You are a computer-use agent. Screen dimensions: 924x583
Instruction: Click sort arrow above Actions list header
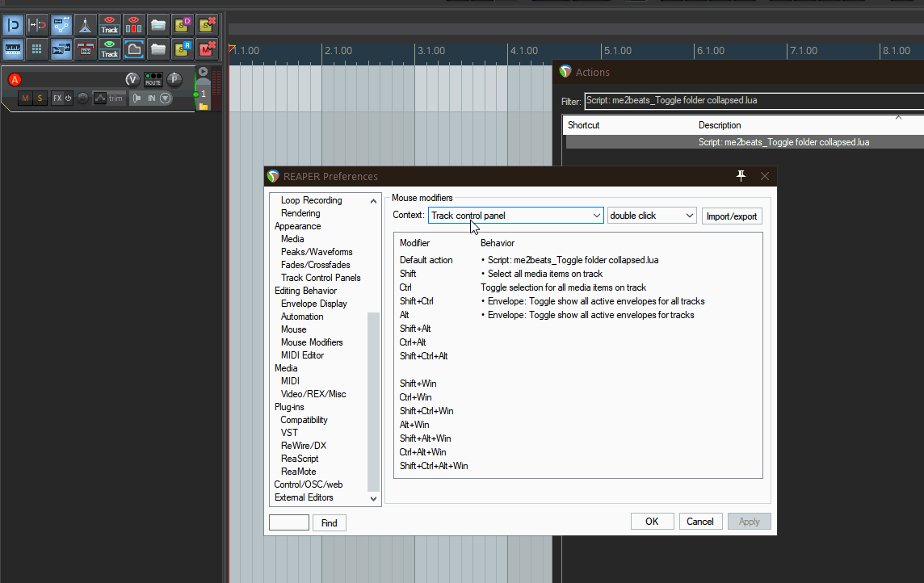tap(898, 117)
